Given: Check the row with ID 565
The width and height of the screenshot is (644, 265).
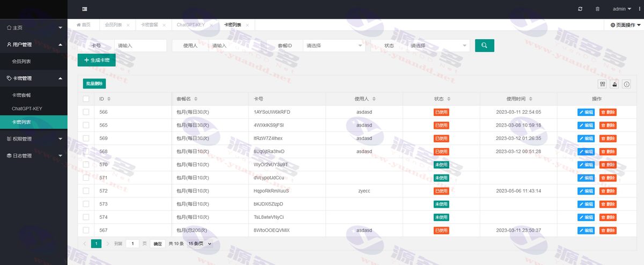Looking at the screenshot, I should (86, 125).
